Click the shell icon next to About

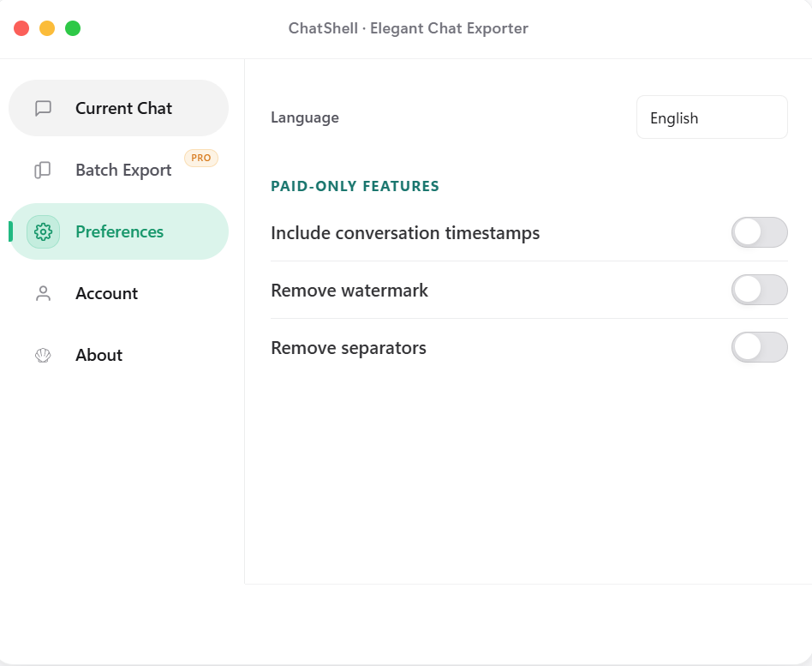click(x=43, y=355)
